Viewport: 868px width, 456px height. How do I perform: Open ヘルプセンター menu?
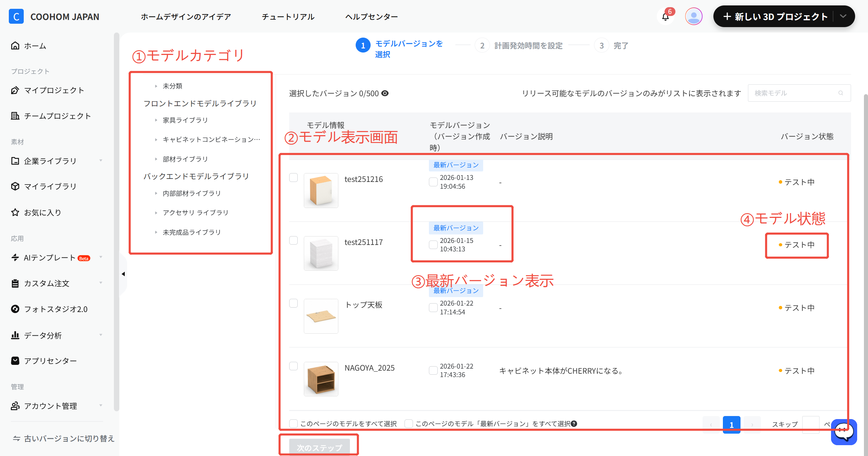[x=371, y=17]
